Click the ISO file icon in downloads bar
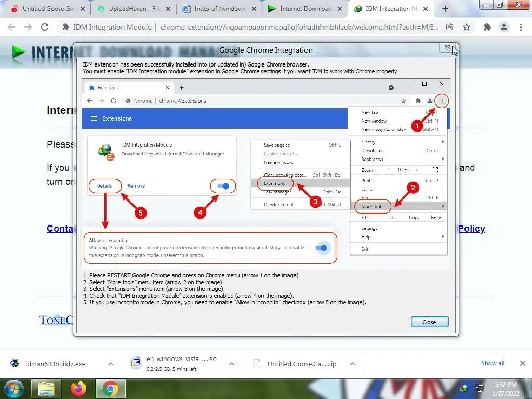532x399 pixels. [x=136, y=363]
